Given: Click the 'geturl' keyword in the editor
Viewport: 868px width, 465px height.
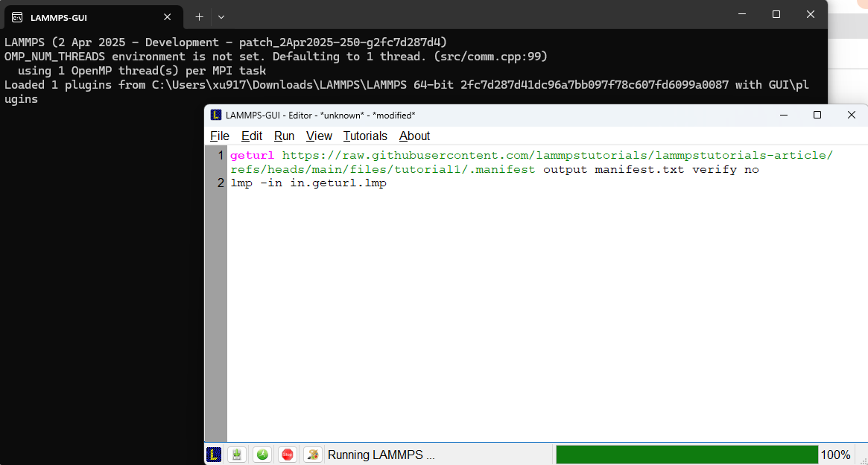Looking at the screenshot, I should coord(253,156).
